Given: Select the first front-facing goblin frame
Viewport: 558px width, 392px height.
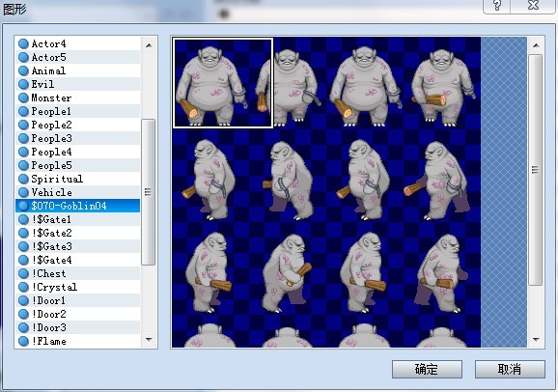Looking at the screenshot, I should (223, 83).
